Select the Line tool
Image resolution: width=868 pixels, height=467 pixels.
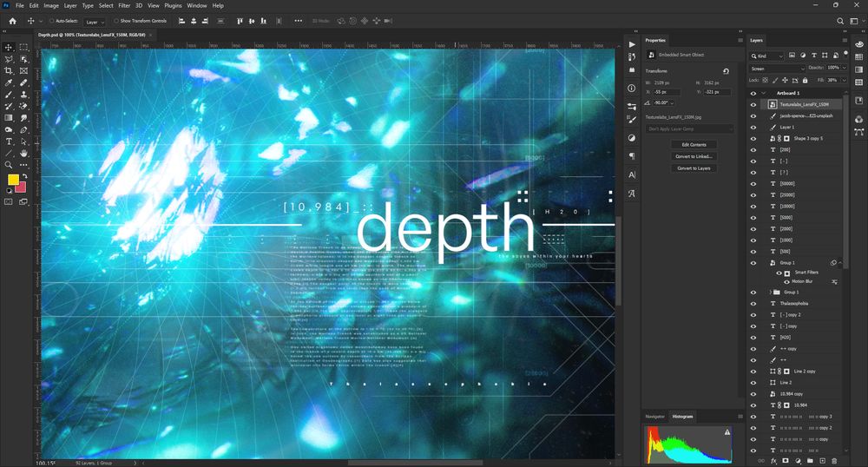pyautogui.click(x=9, y=154)
